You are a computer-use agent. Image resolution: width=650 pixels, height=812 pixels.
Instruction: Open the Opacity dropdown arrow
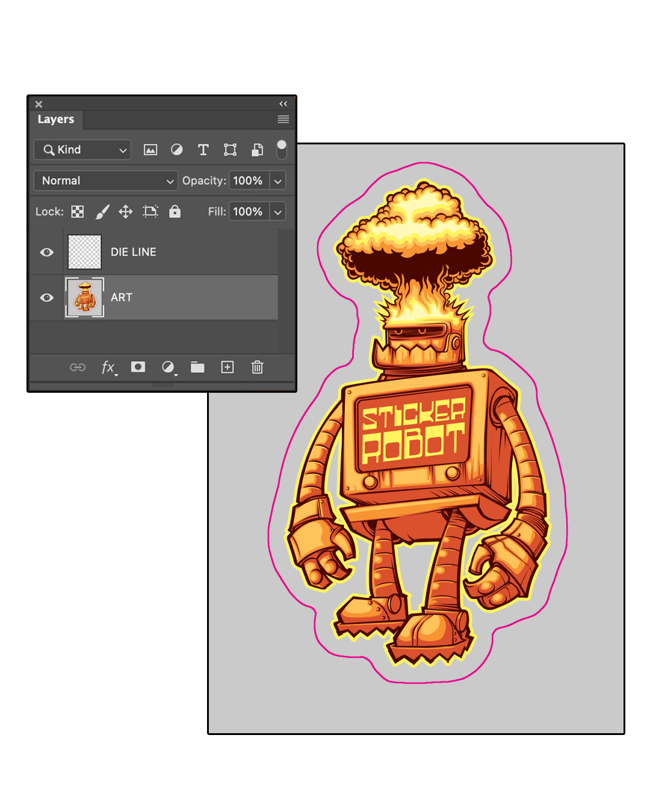point(277,180)
